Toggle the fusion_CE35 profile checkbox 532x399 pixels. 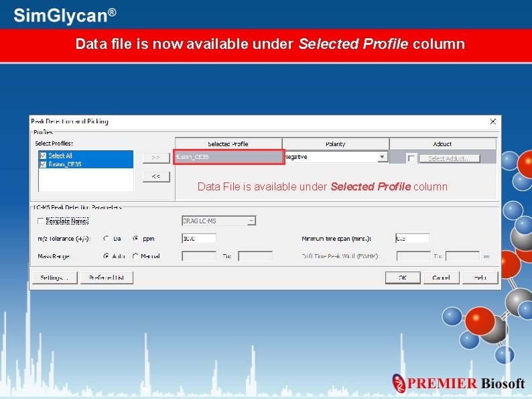point(43,164)
